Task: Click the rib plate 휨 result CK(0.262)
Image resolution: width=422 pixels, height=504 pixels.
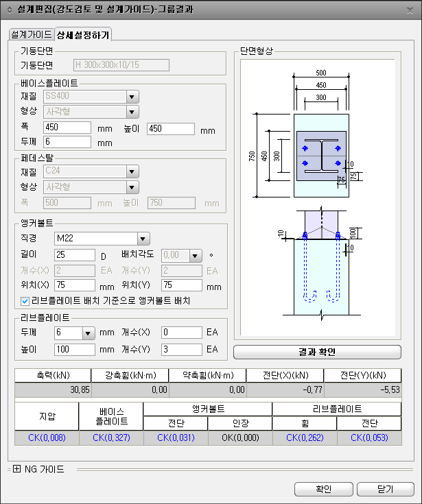Action: click(x=305, y=437)
